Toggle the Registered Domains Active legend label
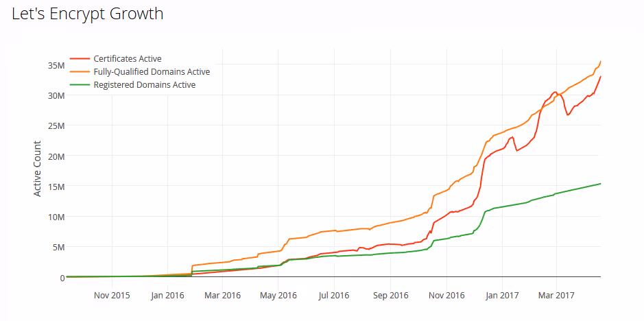This screenshot has height=321, width=644. 145,85
